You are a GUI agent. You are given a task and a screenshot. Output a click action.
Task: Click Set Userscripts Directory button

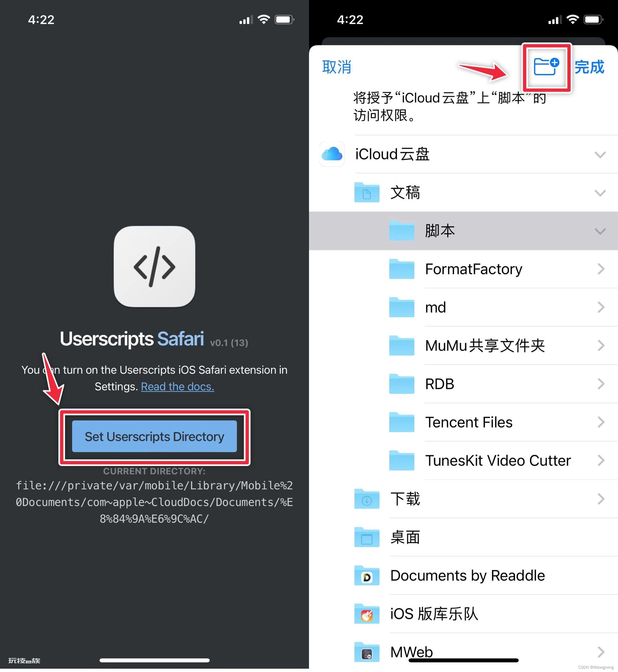(x=154, y=436)
